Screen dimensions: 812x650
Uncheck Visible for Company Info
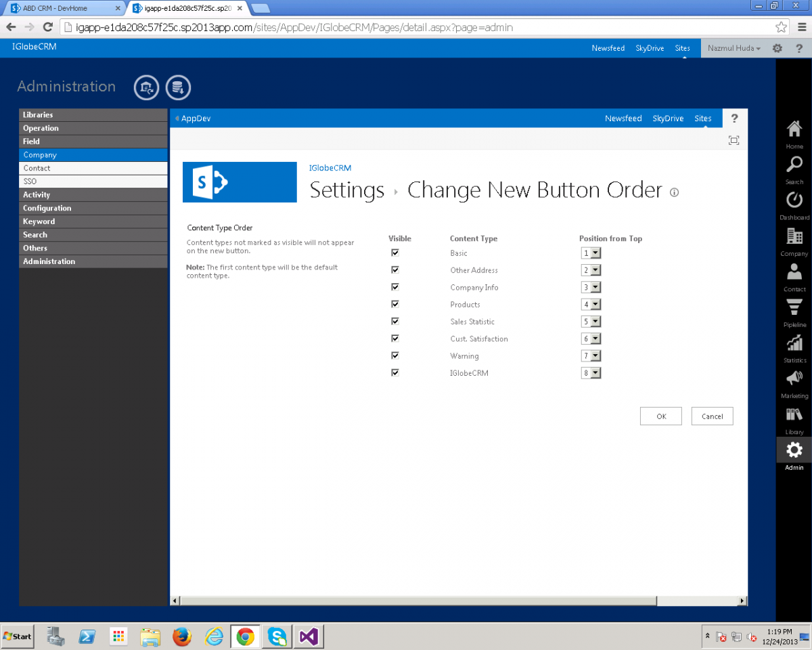click(x=395, y=287)
